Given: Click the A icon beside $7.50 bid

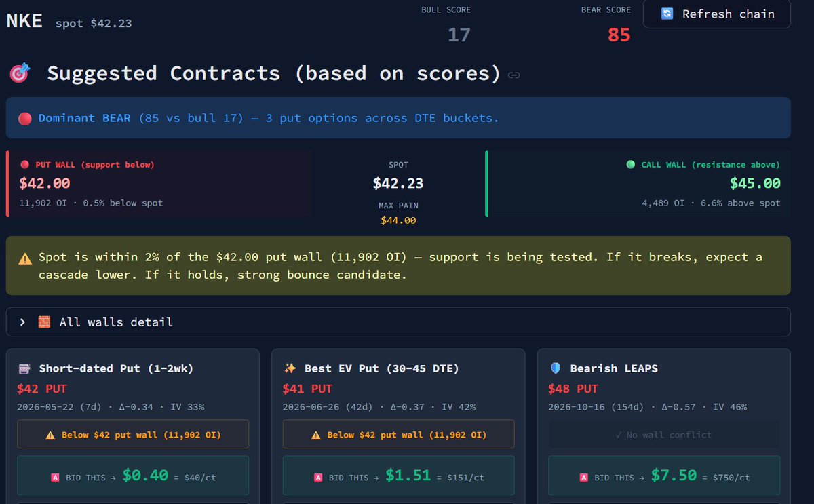Looking at the screenshot, I should click(x=584, y=478).
